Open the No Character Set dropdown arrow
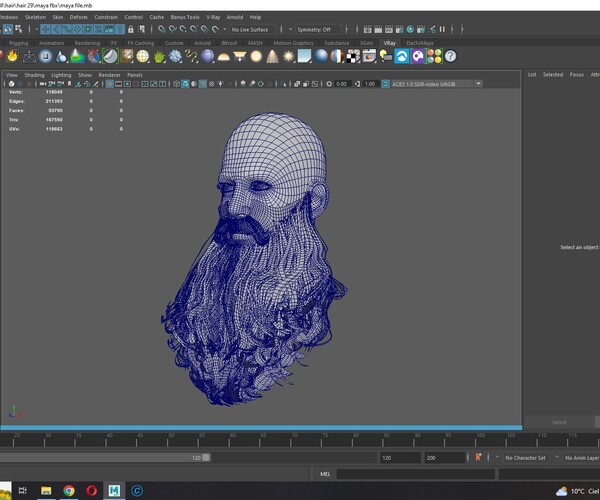Screen dimensions: 600x500 (497, 458)
